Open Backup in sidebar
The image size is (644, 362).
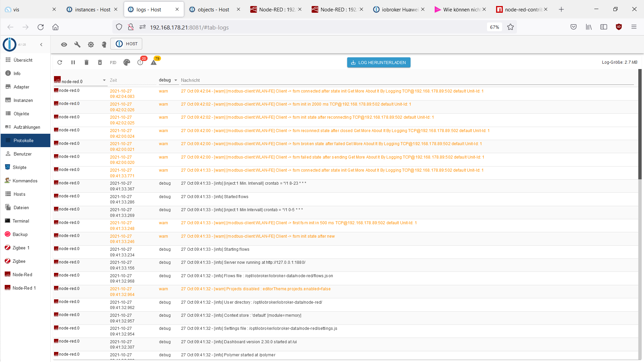[x=25, y=234]
